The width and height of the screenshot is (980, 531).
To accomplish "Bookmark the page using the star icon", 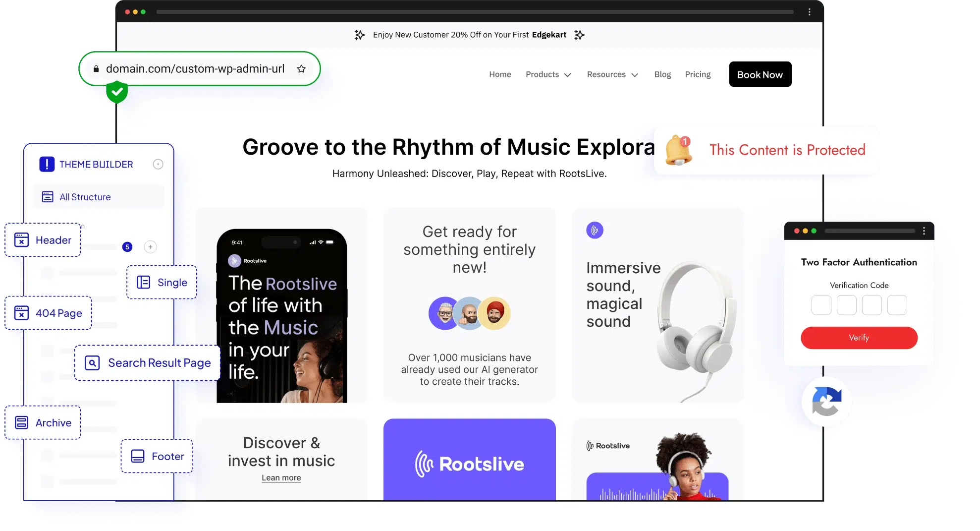I will (x=301, y=69).
